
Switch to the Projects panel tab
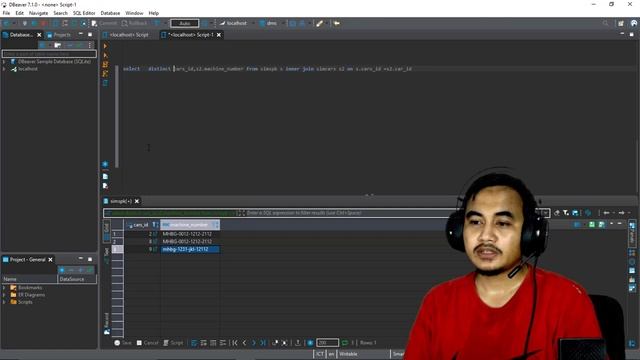point(59,35)
